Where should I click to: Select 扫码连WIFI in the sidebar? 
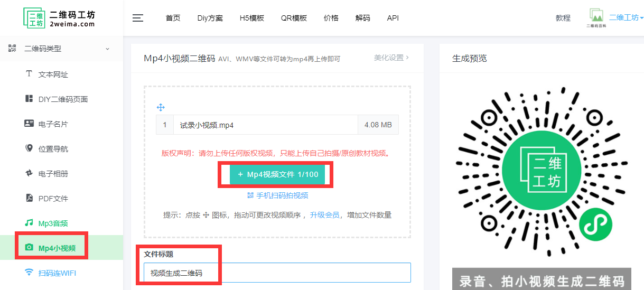coord(57,273)
